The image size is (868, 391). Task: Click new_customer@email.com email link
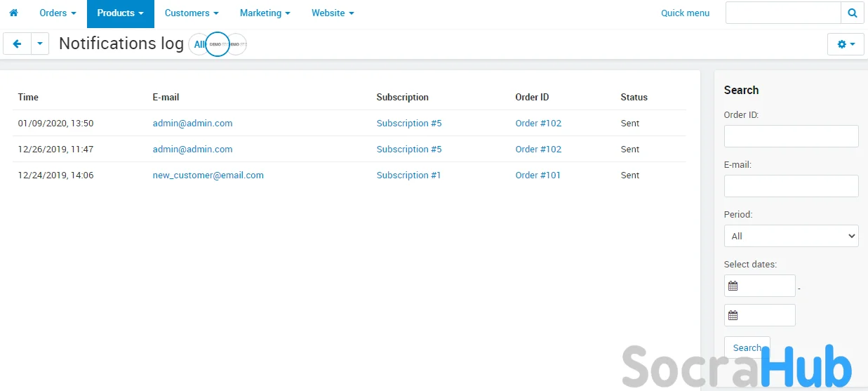[x=208, y=175]
